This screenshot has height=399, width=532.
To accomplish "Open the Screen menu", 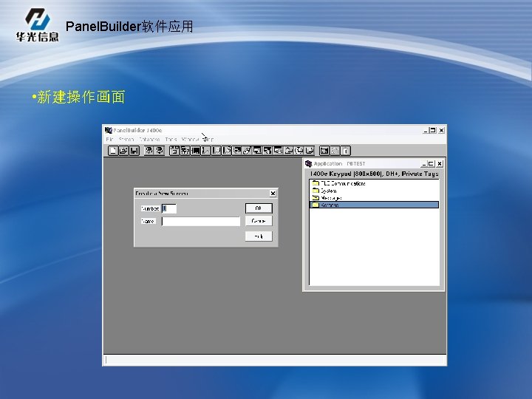I will (126, 140).
